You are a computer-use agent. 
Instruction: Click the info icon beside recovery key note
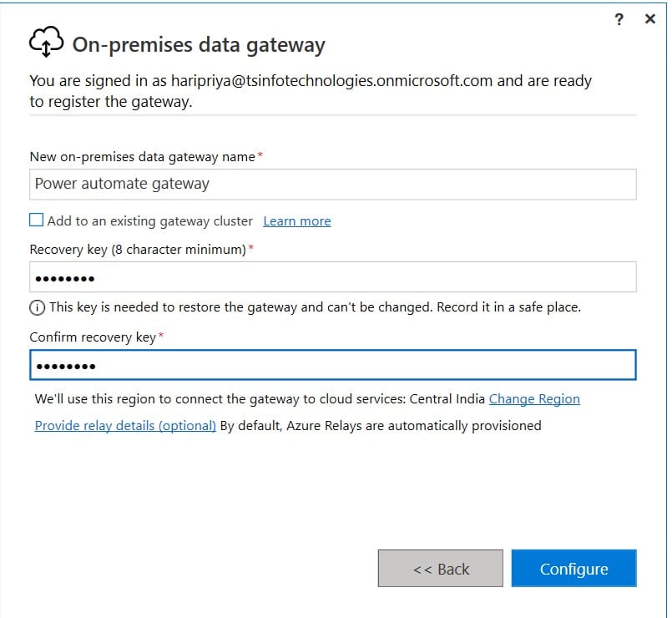coord(37,307)
